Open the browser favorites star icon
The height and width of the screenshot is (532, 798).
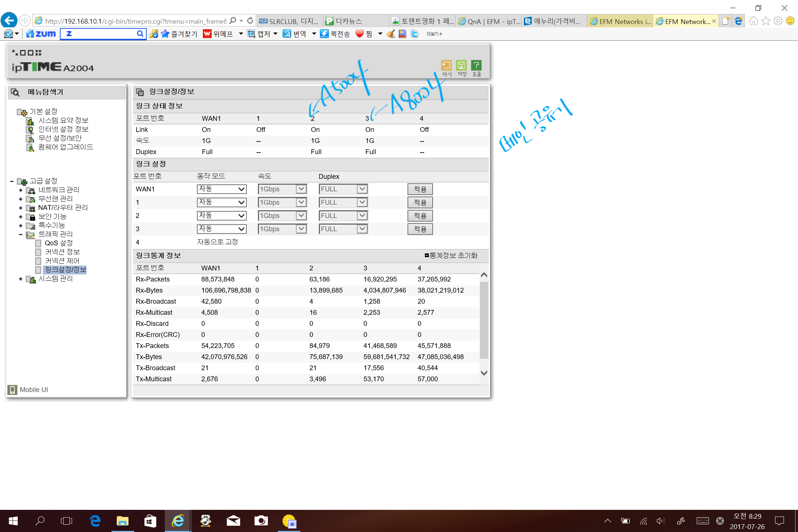point(766,21)
